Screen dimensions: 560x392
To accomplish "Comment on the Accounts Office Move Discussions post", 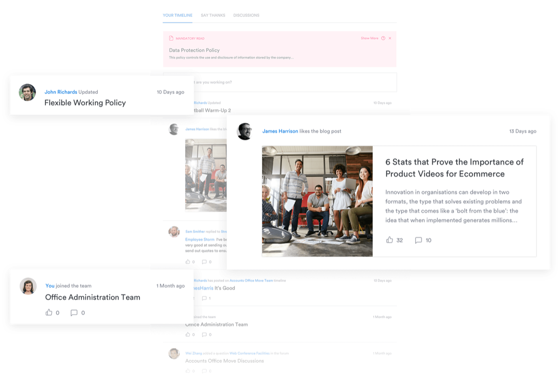I will [204, 371].
